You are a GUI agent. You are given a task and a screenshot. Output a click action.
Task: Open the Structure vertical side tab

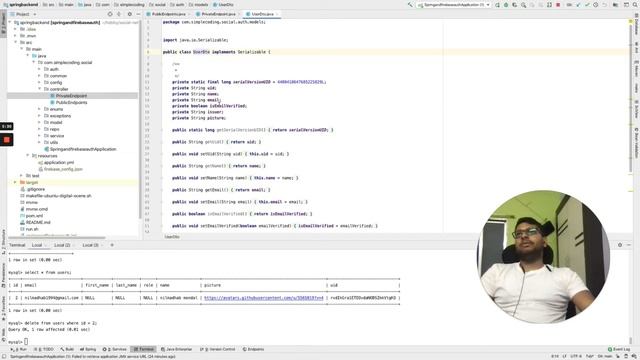tap(3, 242)
